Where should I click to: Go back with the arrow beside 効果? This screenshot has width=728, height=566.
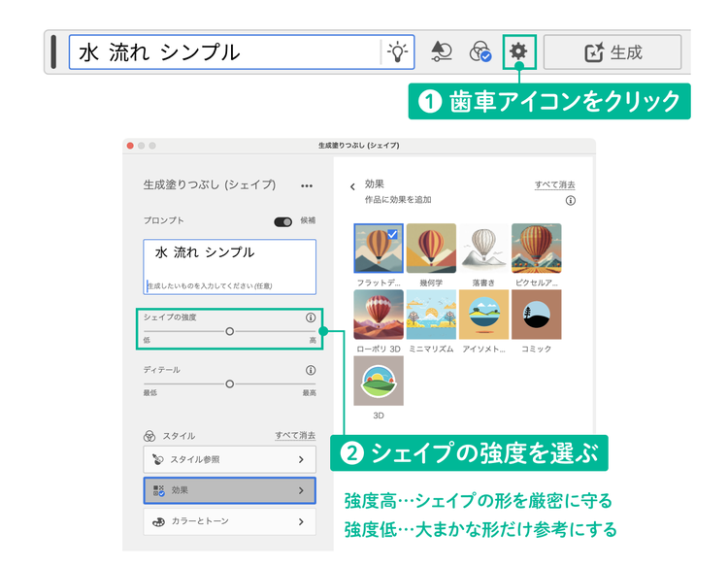(x=352, y=186)
